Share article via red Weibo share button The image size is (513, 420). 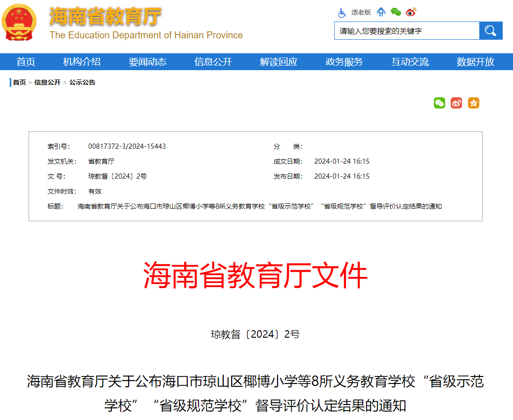[456, 103]
